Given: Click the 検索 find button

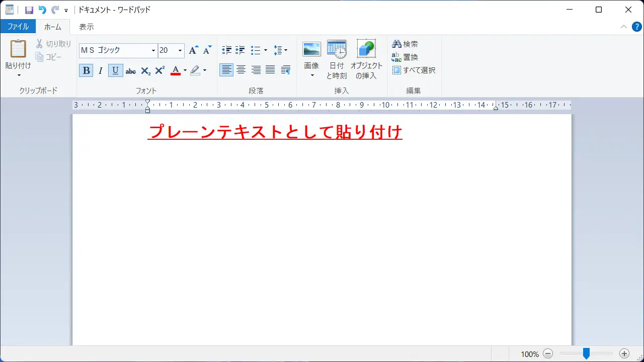Looking at the screenshot, I should [x=405, y=44].
